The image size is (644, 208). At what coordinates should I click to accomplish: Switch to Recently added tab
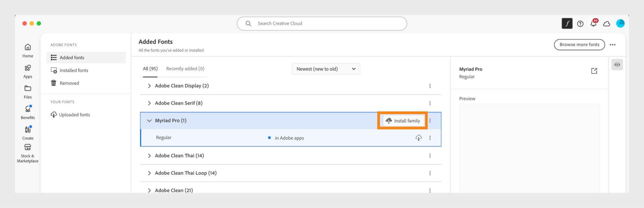pyautogui.click(x=185, y=69)
